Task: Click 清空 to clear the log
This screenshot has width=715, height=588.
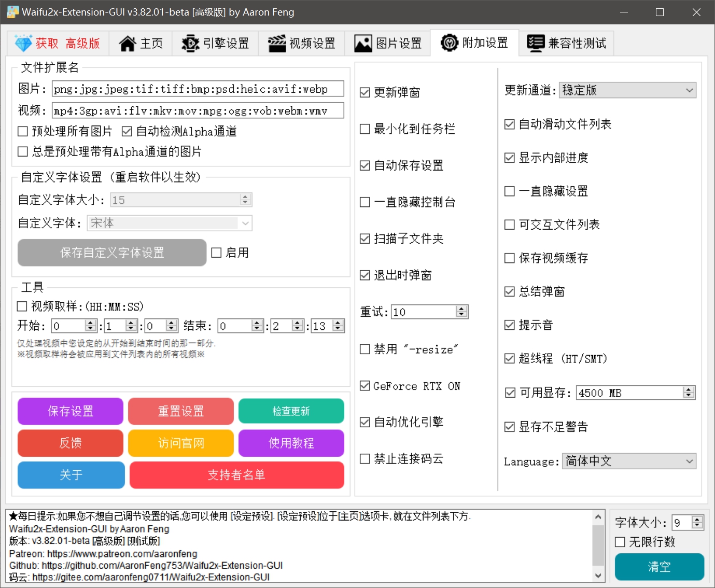Action: tap(660, 567)
